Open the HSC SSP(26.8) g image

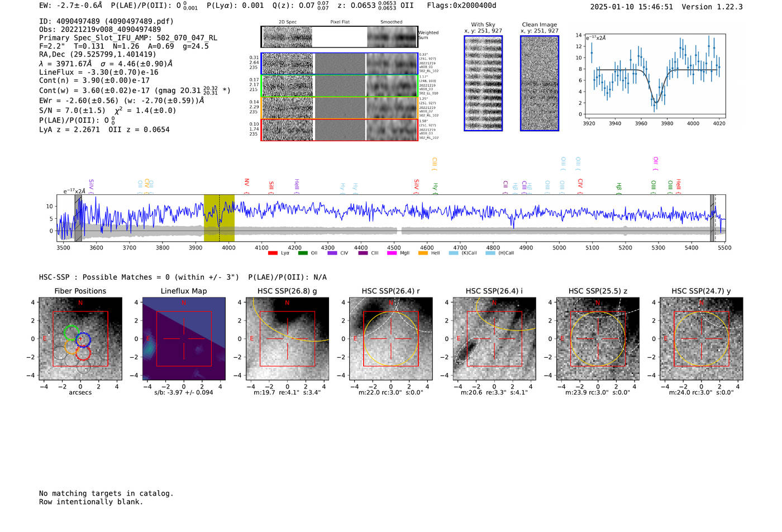point(287,339)
